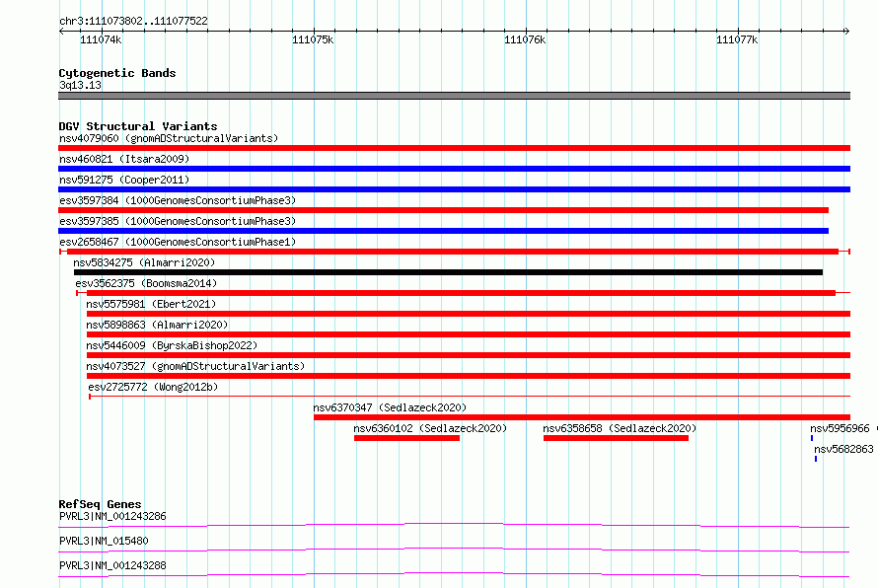This screenshot has height=588, width=878.
Task: Click the PVRL3|NM_001243286 gene label
Action: (x=112, y=516)
